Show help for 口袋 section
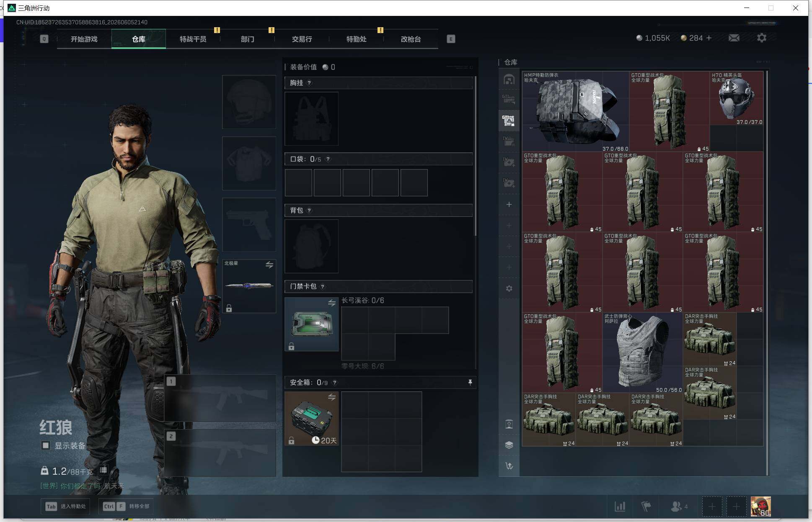The height and width of the screenshot is (522, 812). tap(328, 159)
